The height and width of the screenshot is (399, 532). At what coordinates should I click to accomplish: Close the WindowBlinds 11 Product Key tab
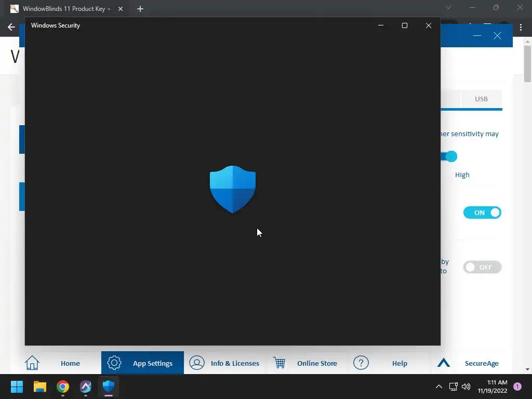121,9
